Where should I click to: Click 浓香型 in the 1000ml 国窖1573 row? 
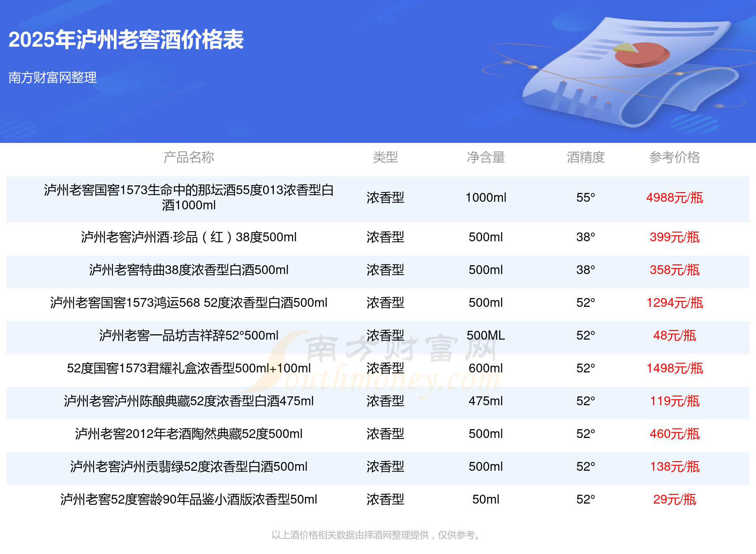coord(385,198)
